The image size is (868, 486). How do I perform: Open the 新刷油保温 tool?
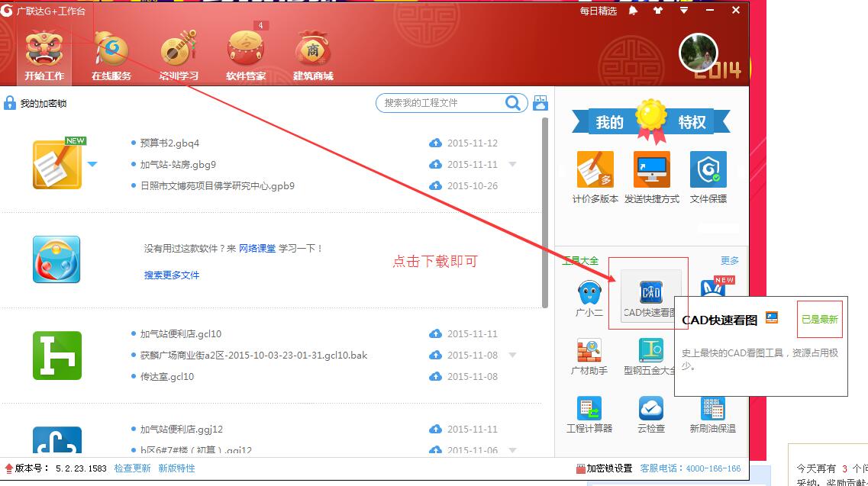click(712, 415)
